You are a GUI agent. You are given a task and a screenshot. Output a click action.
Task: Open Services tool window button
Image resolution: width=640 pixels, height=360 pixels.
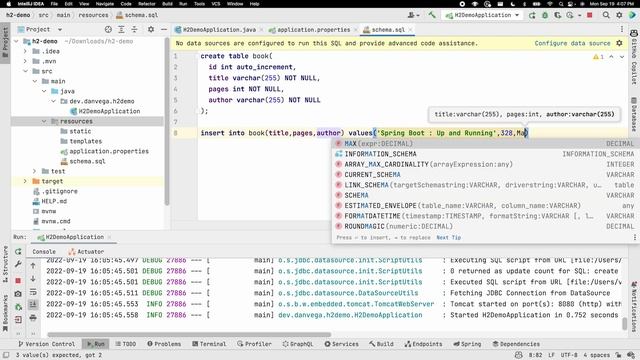pyautogui.click(x=341, y=344)
